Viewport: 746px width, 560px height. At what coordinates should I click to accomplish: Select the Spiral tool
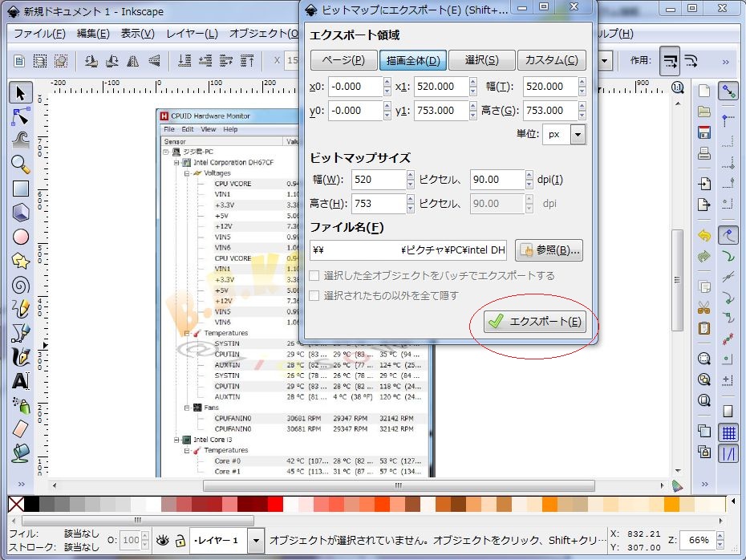tap(21, 285)
